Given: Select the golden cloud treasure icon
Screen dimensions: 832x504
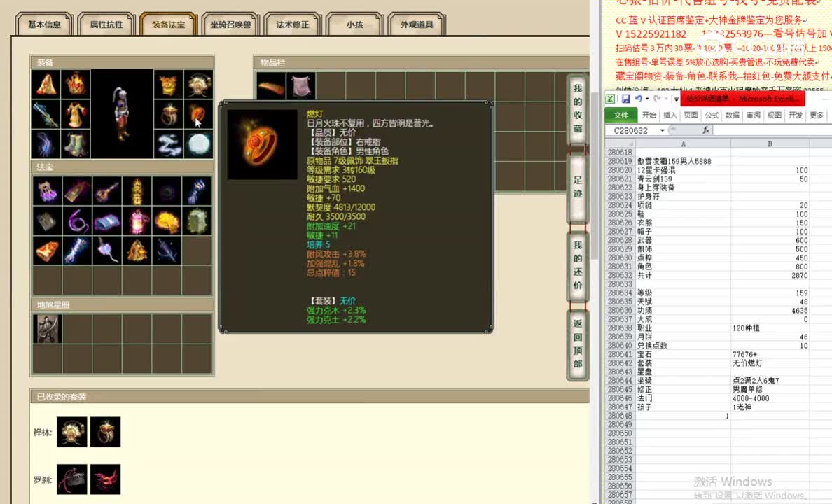Looking at the screenshot, I should point(167,220).
